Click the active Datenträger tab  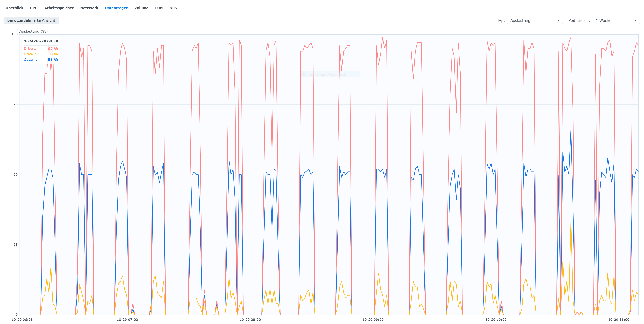(x=116, y=8)
